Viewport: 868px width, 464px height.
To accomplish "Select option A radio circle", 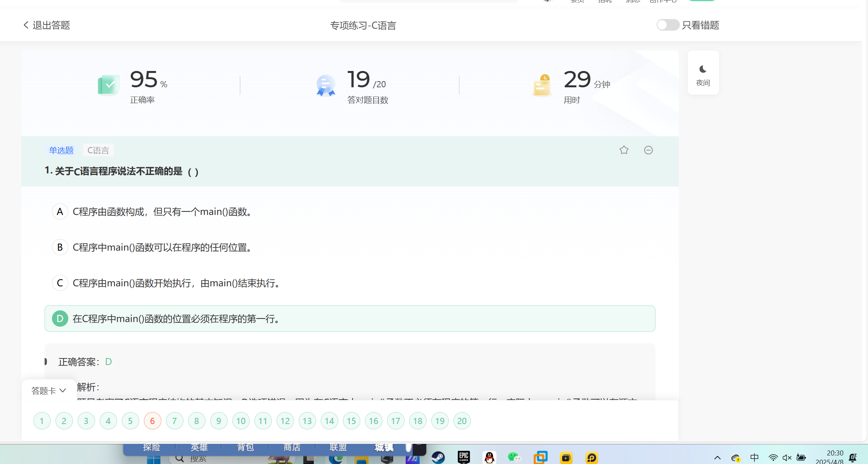I will coord(60,211).
